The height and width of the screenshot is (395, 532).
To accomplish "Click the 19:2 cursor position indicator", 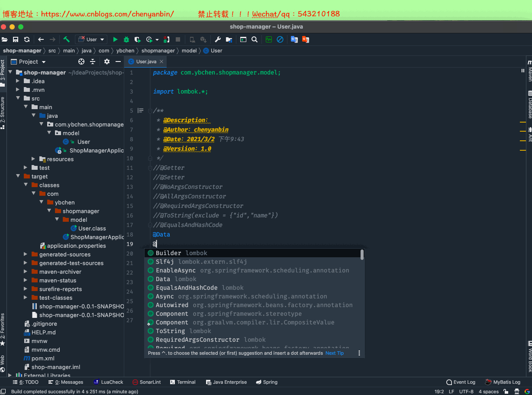I will pos(439,392).
